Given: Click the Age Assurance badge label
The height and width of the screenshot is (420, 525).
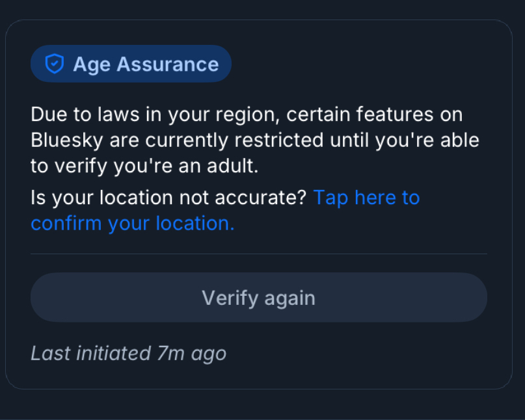Looking at the screenshot, I should pyautogui.click(x=145, y=64).
